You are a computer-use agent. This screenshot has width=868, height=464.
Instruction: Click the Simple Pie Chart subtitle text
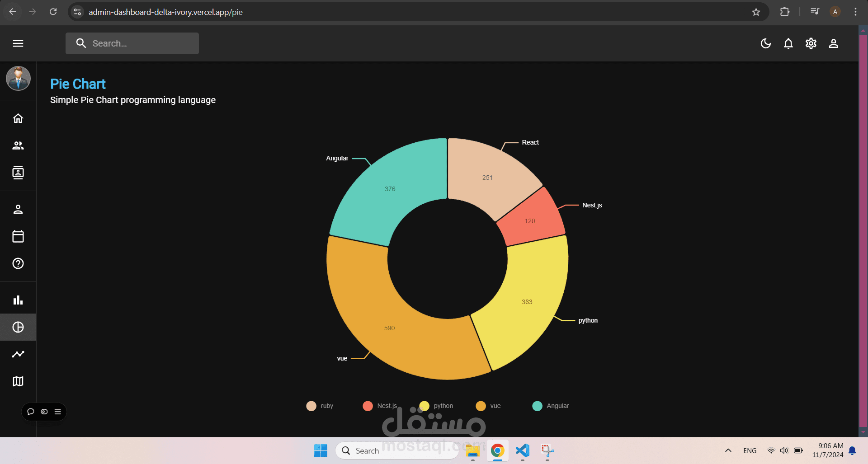coord(133,100)
